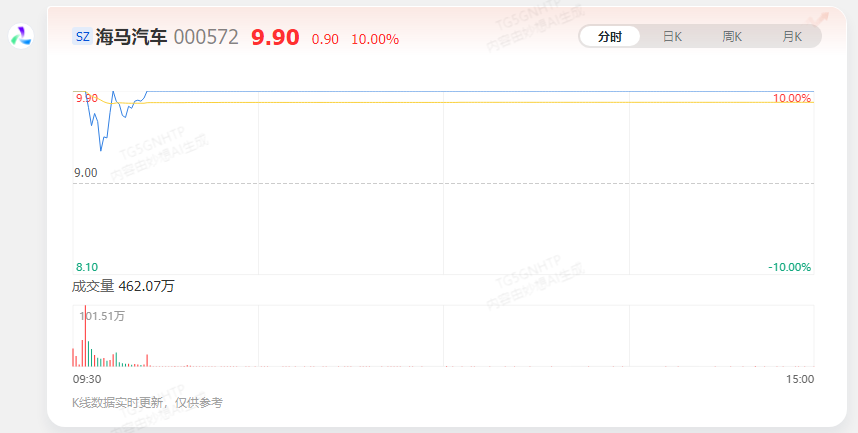Click the 15:00 time axis label
This screenshot has width=858, height=433.
(x=800, y=379)
